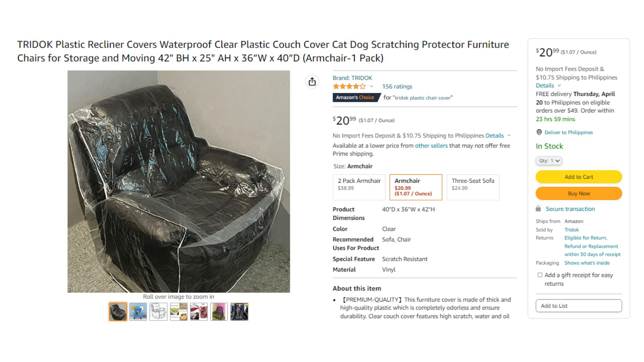
Task: Click the Buy Now button
Action: [579, 193]
